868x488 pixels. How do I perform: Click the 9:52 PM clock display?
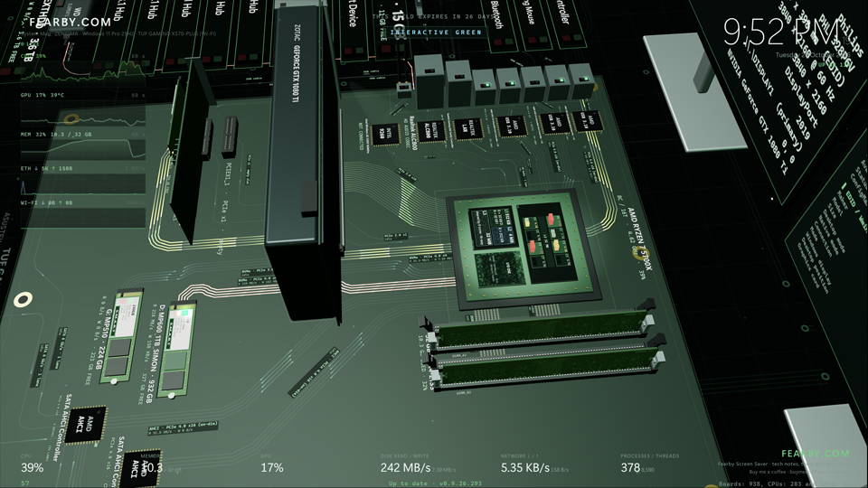781,33
